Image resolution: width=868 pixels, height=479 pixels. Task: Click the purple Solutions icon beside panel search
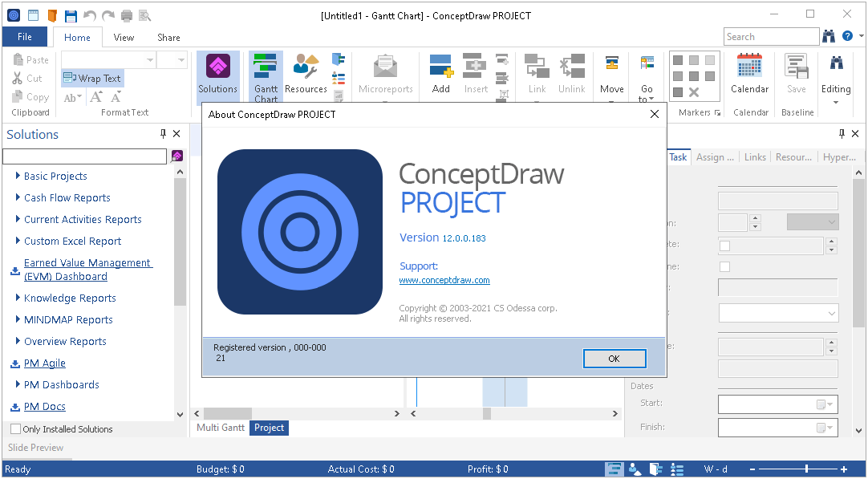pos(177,156)
